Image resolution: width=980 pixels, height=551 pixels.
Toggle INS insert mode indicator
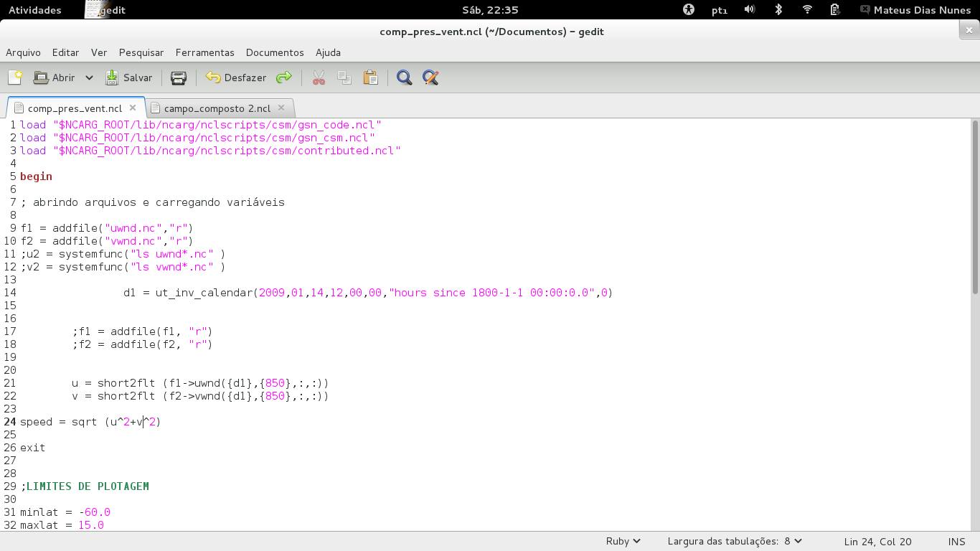coord(956,542)
